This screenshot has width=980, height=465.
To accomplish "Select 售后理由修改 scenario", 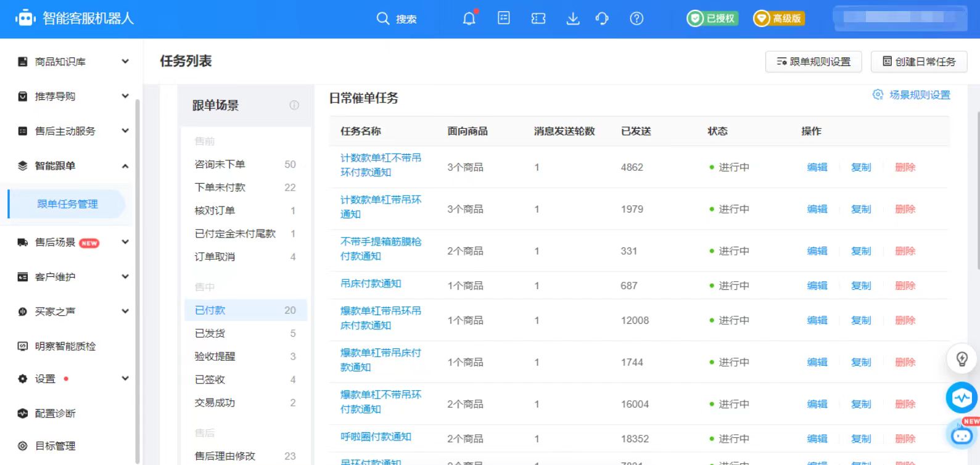I will coord(245,456).
